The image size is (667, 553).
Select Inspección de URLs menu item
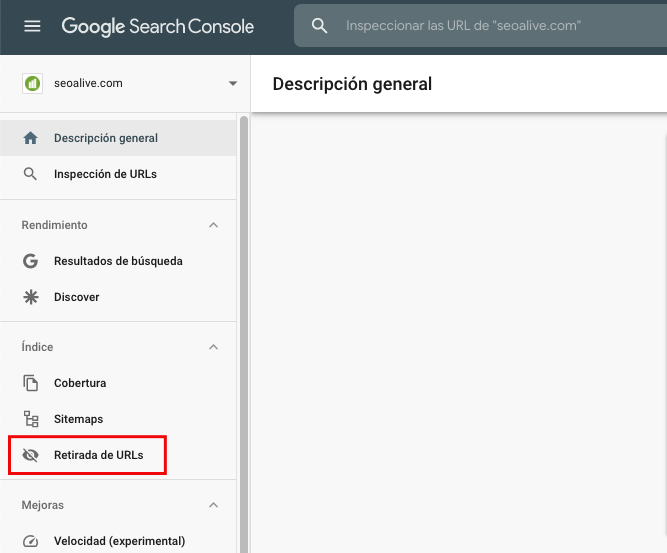point(105,174)
